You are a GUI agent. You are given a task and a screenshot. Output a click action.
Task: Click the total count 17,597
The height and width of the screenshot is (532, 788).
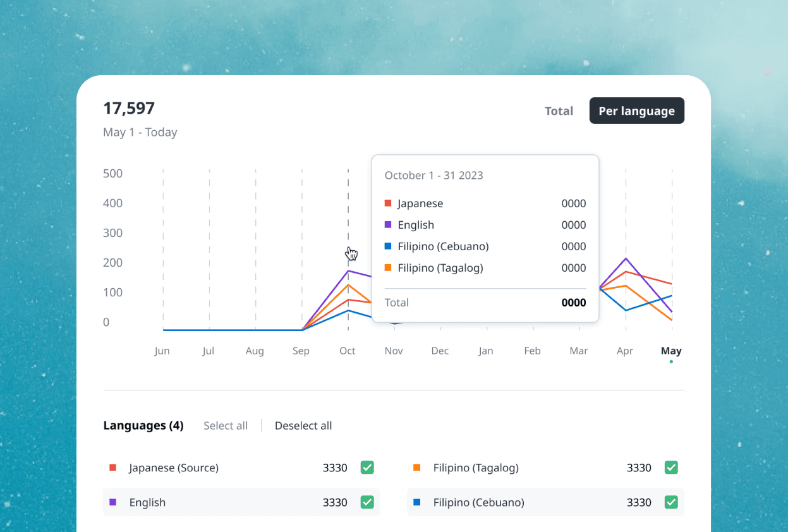[x=129, y=108]
